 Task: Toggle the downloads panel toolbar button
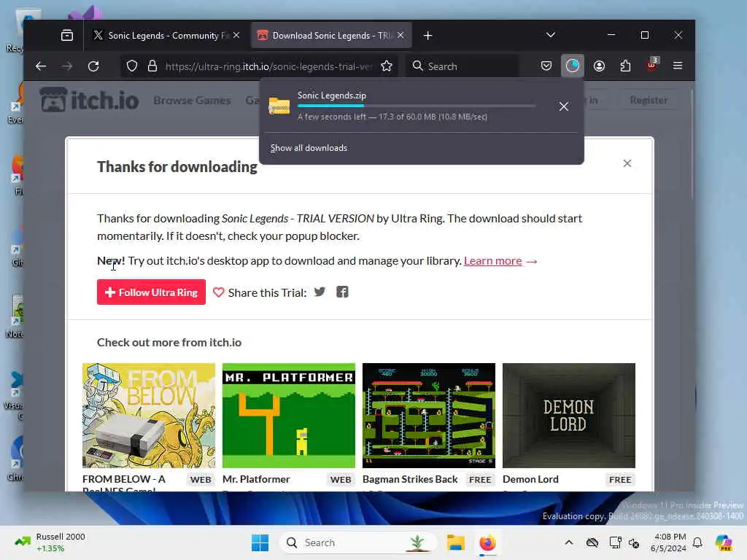[573, 66]
